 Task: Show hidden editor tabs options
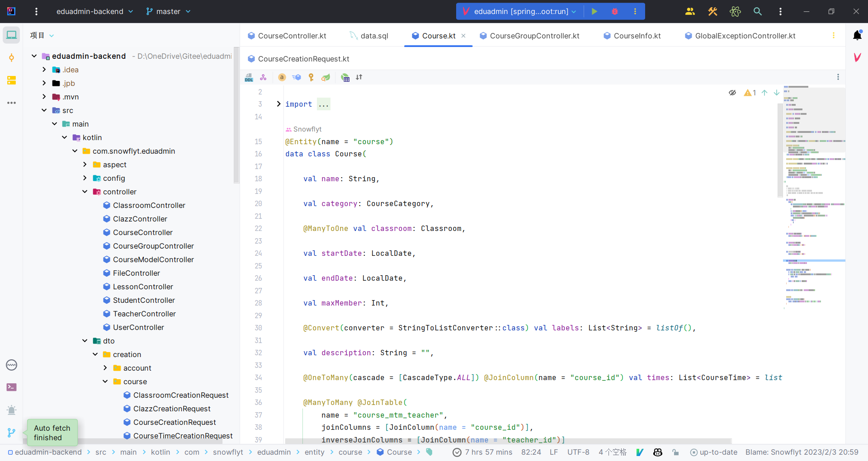(x=834, y=36)
